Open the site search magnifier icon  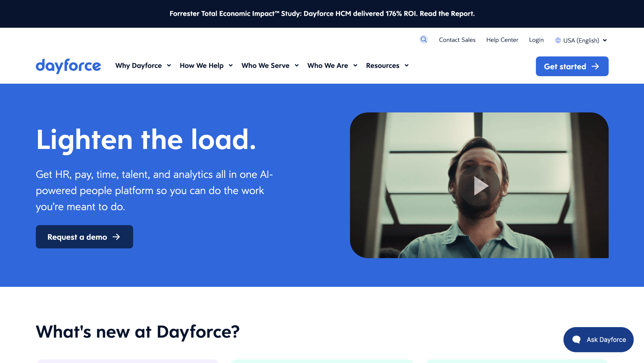click(424, 40)
